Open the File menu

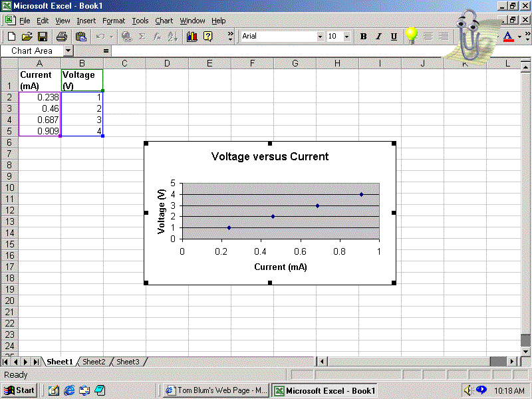[25, 21]
